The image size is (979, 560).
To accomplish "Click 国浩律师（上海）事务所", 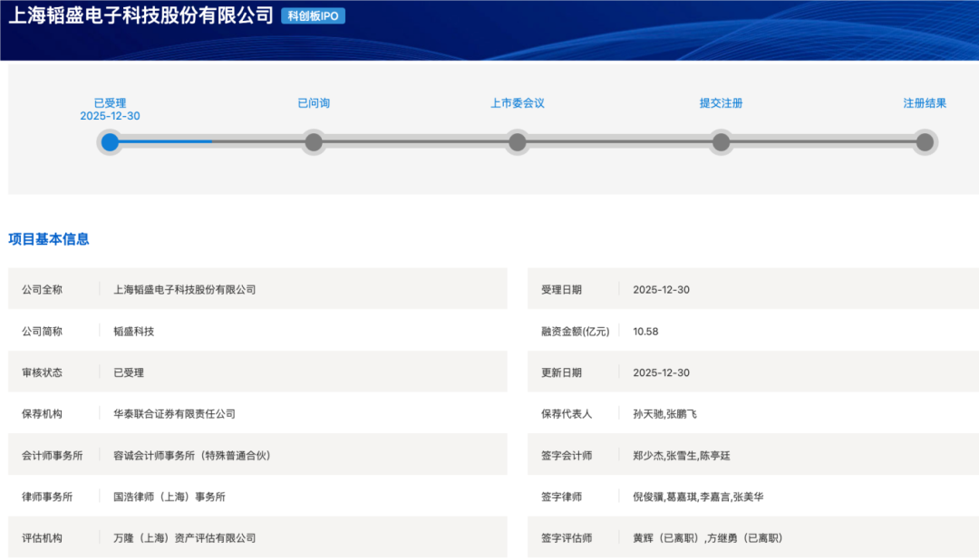I will click(170, 497).
